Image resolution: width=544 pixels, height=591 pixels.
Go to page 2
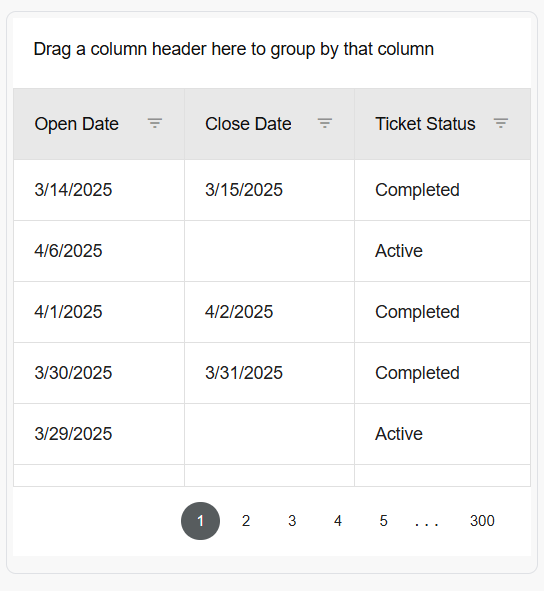246,521
